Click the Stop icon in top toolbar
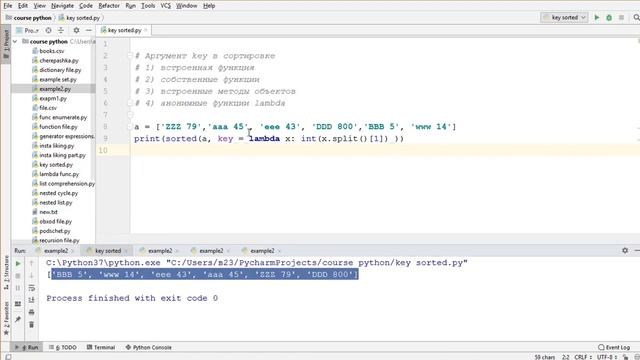The image size is (640, 360). pos(621,18)
